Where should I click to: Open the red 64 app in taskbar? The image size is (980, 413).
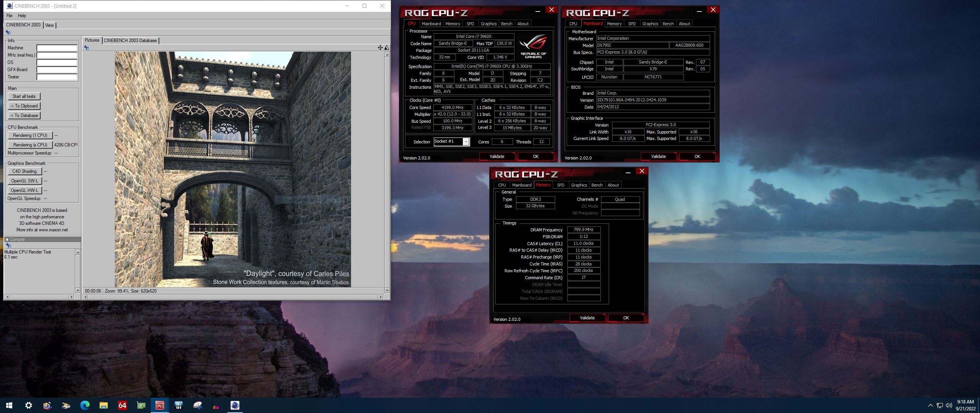[x=122, y=405]
